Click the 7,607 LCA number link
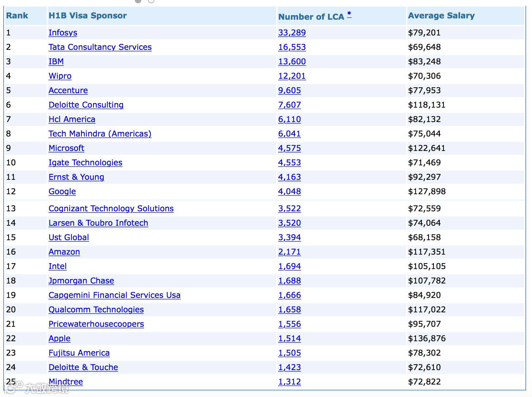The width and height of the screenshot is (532, 397). tap(290, 105)
